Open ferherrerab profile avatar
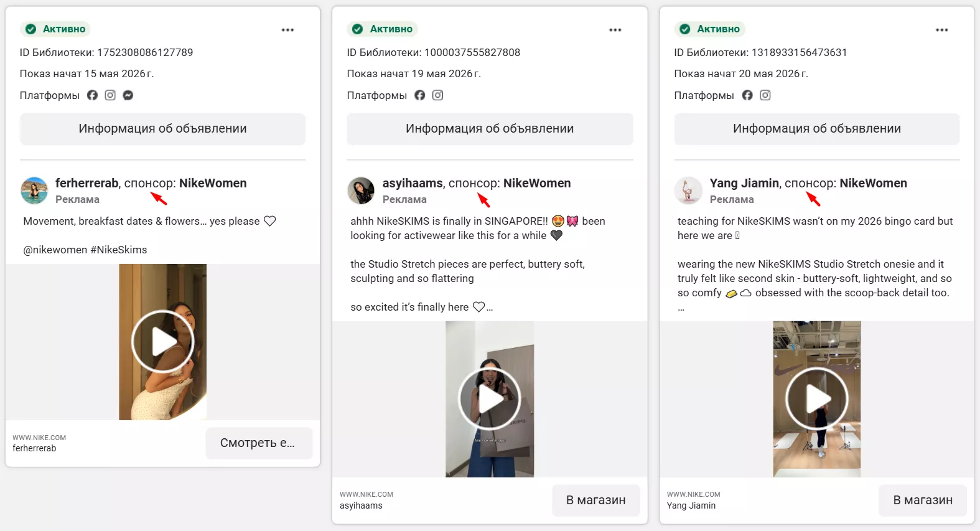This screenshot has height=531, width=980. tap(34, 190)
